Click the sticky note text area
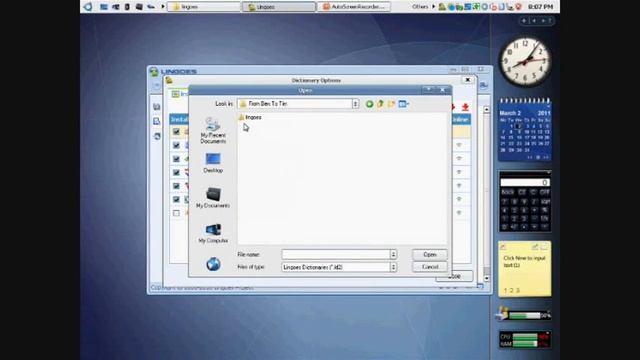Screen dimensions: 640x360 524,262
